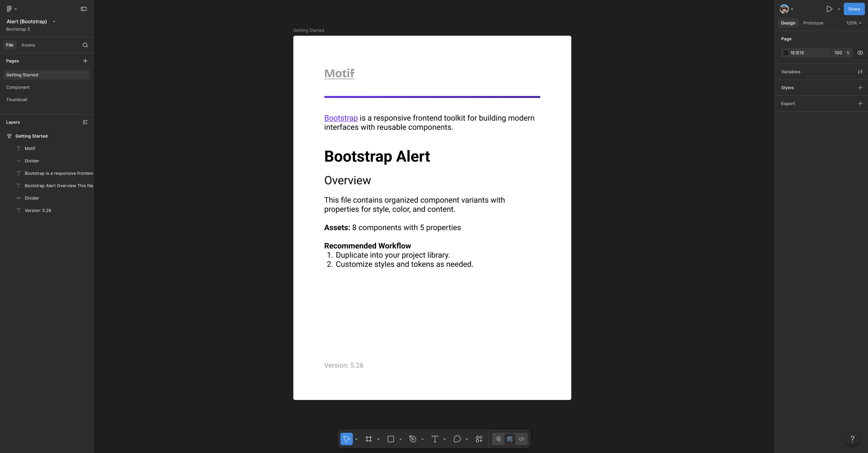
Task: Click the Recommended Workflow text on canvas
Action: point(368,246)
